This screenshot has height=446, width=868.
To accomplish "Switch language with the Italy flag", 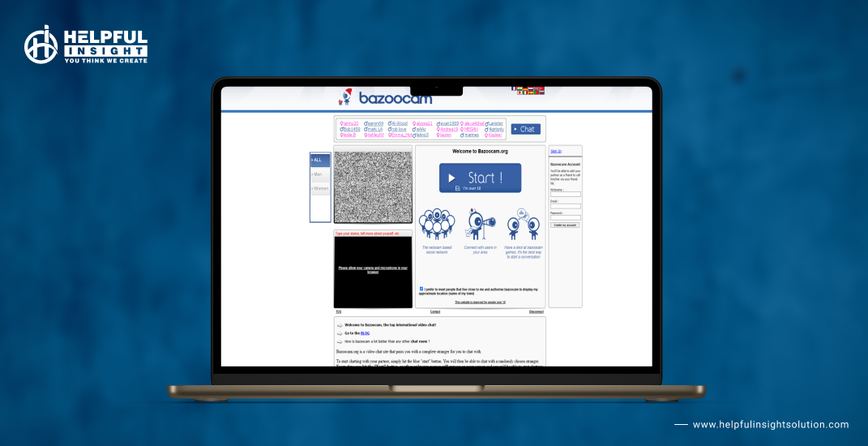I will 525,92.
